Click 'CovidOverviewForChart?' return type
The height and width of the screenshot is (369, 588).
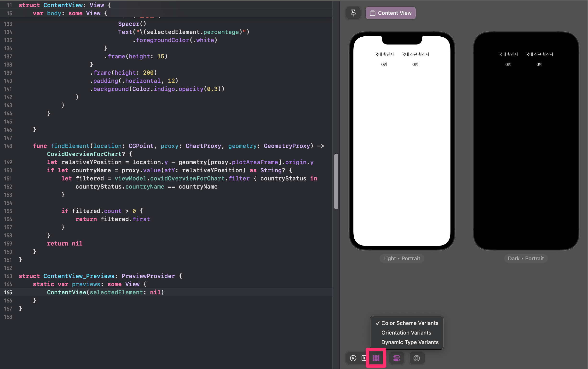tap(86, 154)
